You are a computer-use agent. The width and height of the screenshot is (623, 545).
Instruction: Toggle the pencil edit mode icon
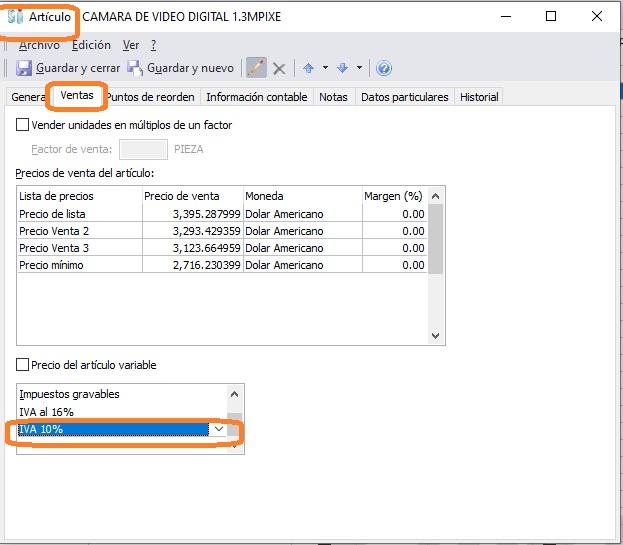pos(256,68)
